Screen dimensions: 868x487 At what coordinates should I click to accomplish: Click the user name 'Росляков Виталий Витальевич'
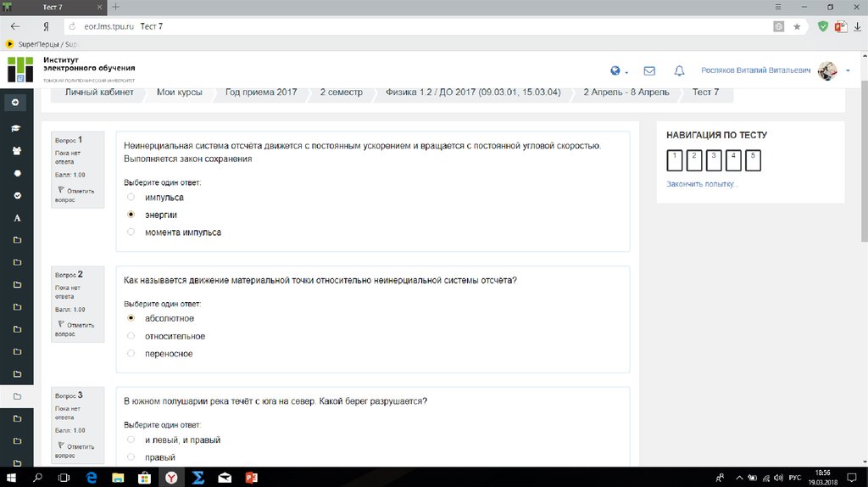755,70
